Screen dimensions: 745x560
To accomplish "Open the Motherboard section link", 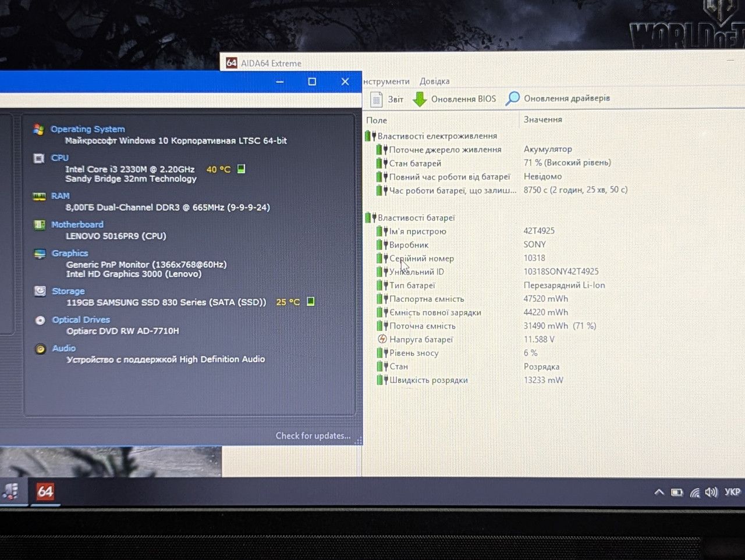I will tap(77, 224).
